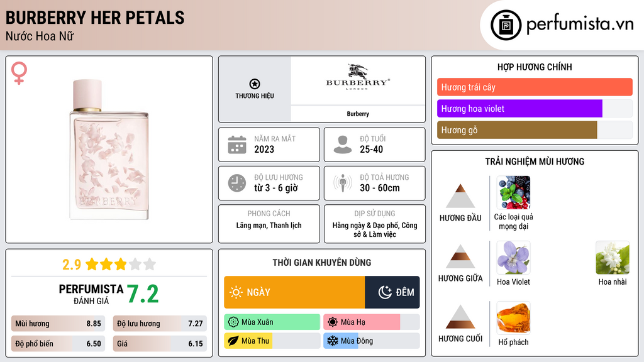Click the Hương trái cây accord bar
The height and width of the screenshot is (362, 644).
535,87
